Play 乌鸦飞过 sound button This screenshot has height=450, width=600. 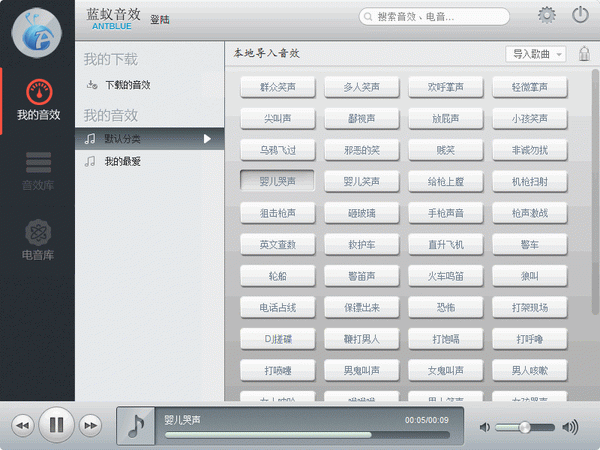click(278, 150)
